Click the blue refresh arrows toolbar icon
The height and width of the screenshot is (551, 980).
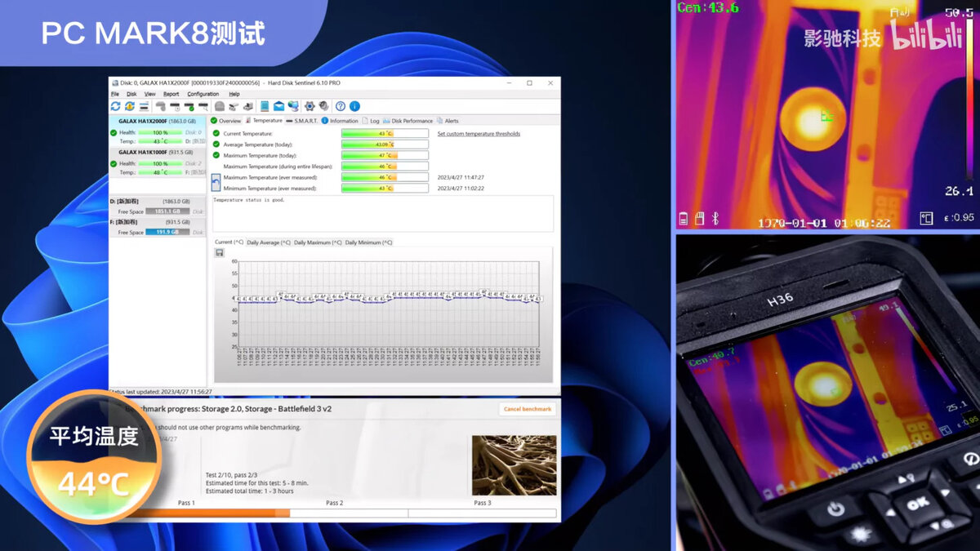click(x=115, y=106)
